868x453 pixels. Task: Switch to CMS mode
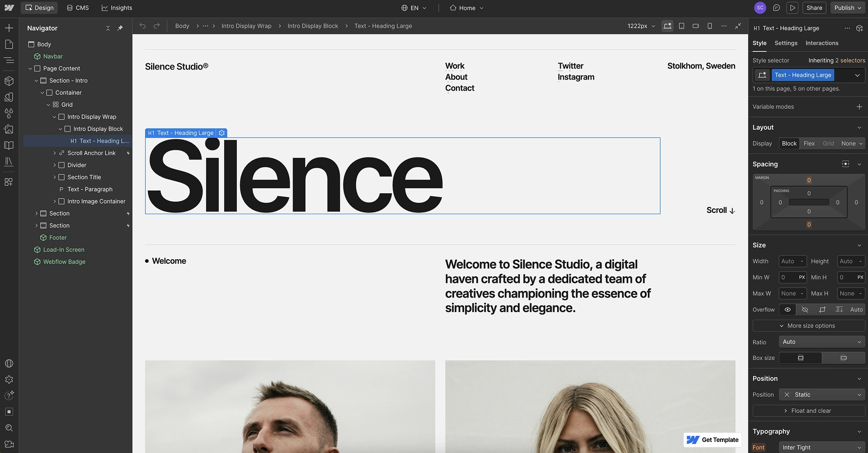(x=78, y=8)
